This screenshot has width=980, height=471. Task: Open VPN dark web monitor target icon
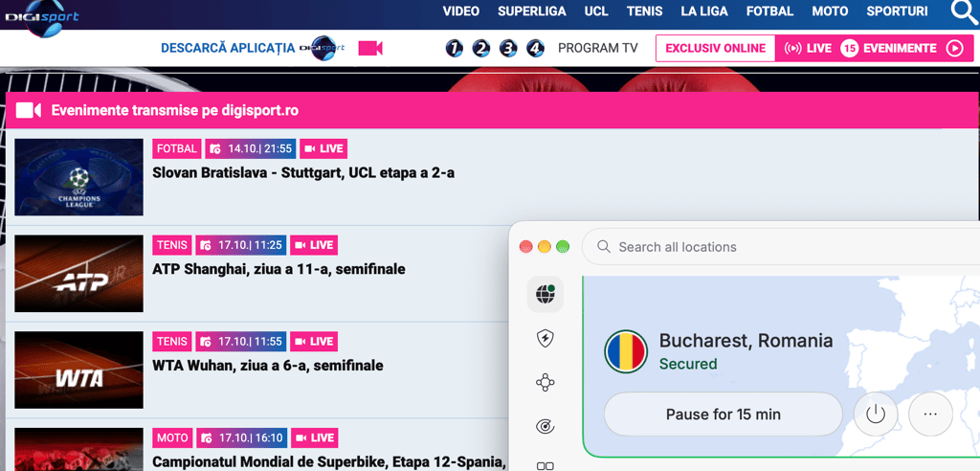[x=545, y=427]
